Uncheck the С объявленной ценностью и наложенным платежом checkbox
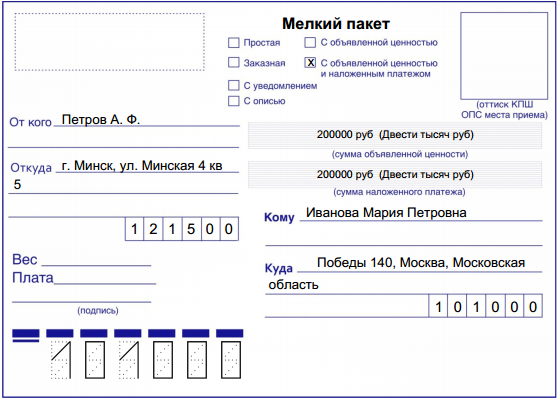Screen dimensions: 557x399 click(x=310, y=63)
